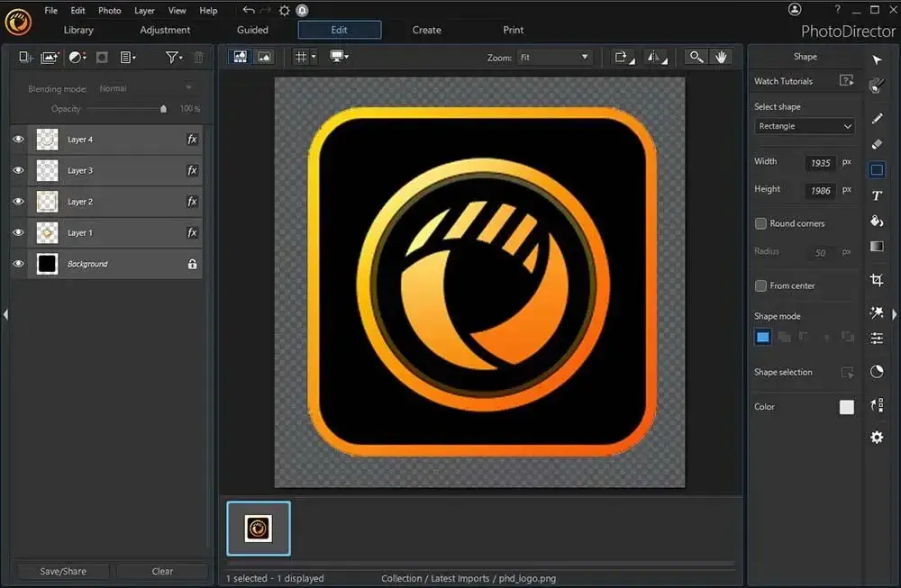This screenshot has width=901, height=588.
Task: Open the Select shape Rectangle dropdown
Action: pyautogui.click(x=805, y=126)
